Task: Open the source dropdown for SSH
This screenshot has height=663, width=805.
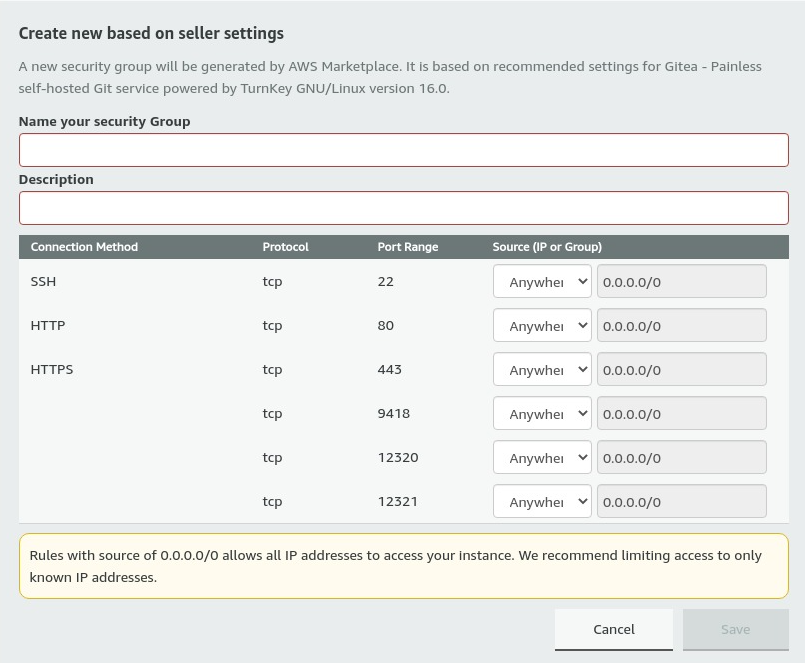Action: (x=542, y=281)
